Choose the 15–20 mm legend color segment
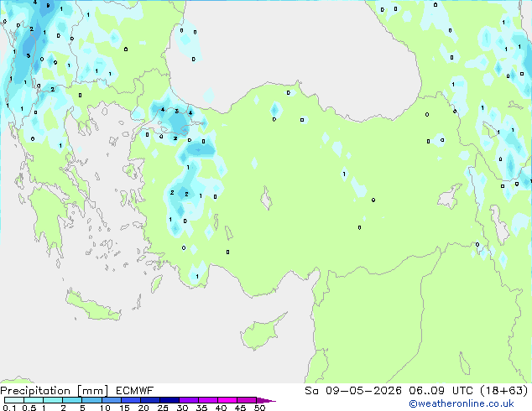Viewport: 532px width, 411px height. click(131, 400)
